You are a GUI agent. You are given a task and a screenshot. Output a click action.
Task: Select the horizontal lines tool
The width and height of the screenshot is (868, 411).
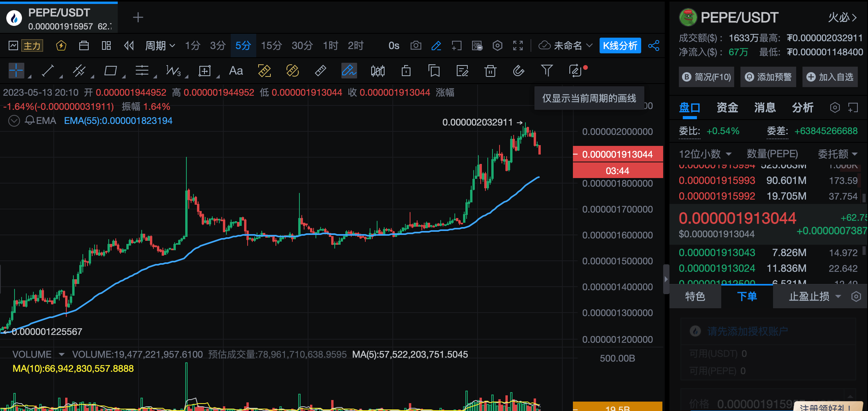point(142,71)
